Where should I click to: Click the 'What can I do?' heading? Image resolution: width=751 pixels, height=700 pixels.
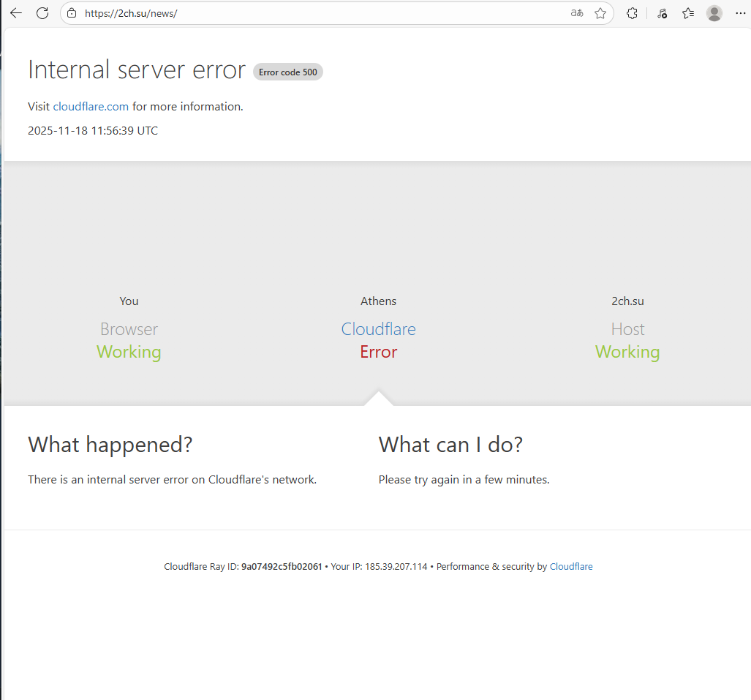(x=450, y=445)
